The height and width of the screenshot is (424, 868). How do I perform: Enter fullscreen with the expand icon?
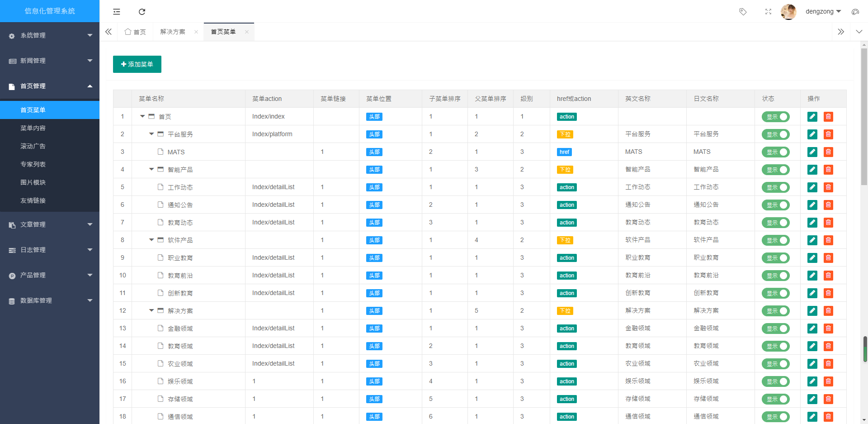pyautogui.click(x=768, y=12)
